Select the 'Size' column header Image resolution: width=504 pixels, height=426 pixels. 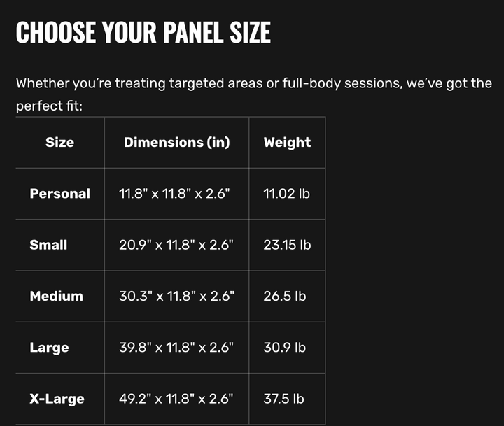point(59,142)
